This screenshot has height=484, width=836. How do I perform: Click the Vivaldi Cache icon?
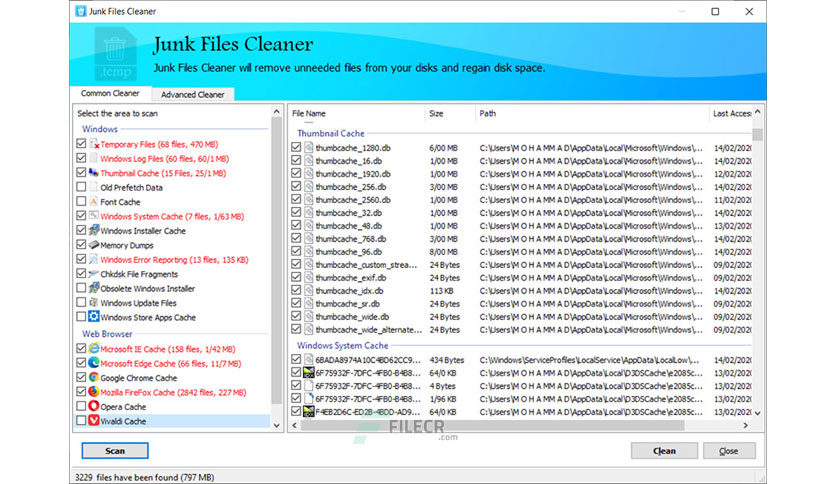(x=94, y=421)
